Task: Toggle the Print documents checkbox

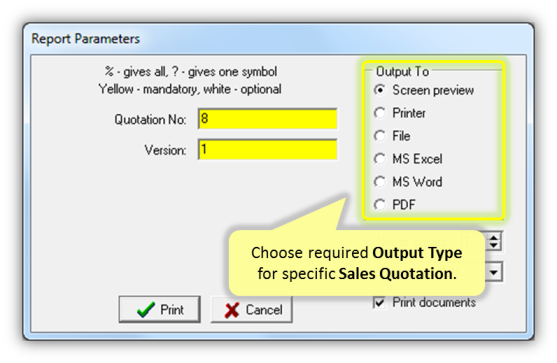Action: pos(379,303)
